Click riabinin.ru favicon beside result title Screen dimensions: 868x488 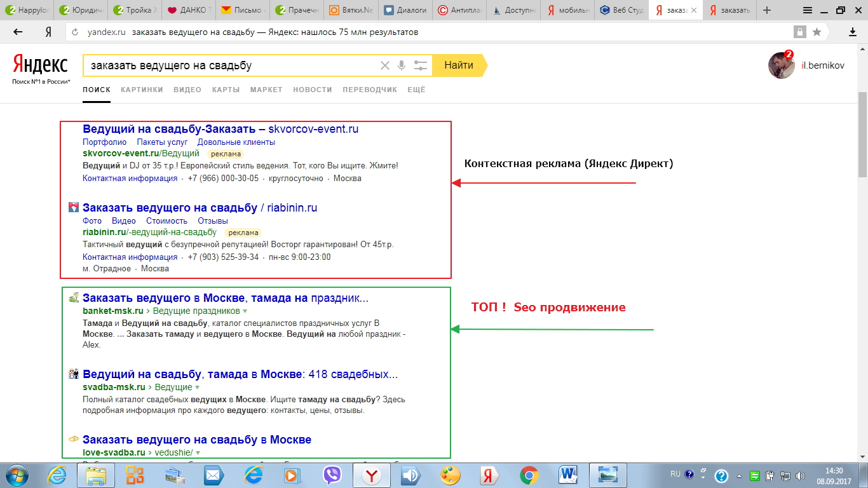point(74,207)
